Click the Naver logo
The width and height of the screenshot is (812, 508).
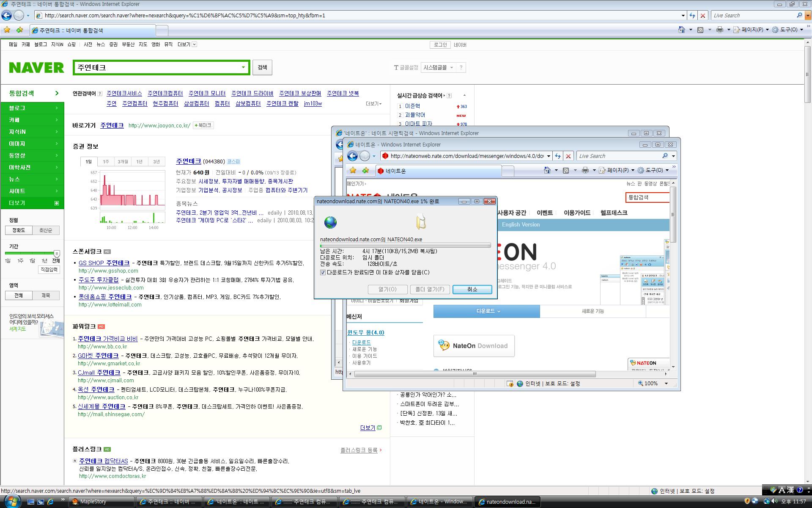tap(36, 68)
